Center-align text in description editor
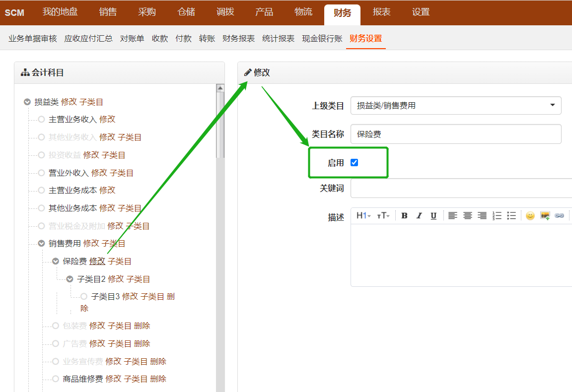Viewport: 572px width, 392px height. click(467, 215)
